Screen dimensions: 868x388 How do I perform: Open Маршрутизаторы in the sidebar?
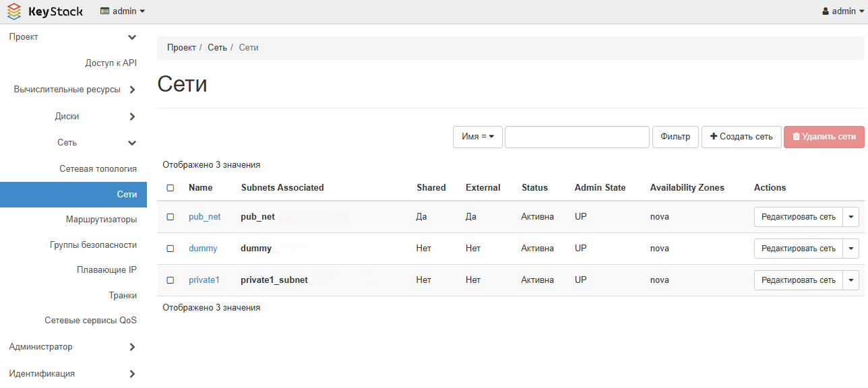coord(101,220)
